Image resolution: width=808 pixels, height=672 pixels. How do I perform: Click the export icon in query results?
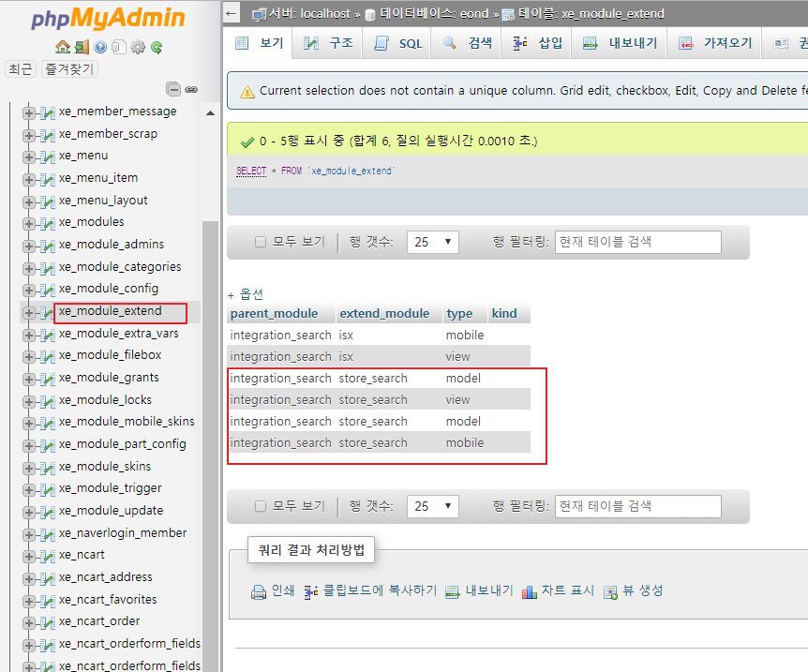click(x=452, y=592)
